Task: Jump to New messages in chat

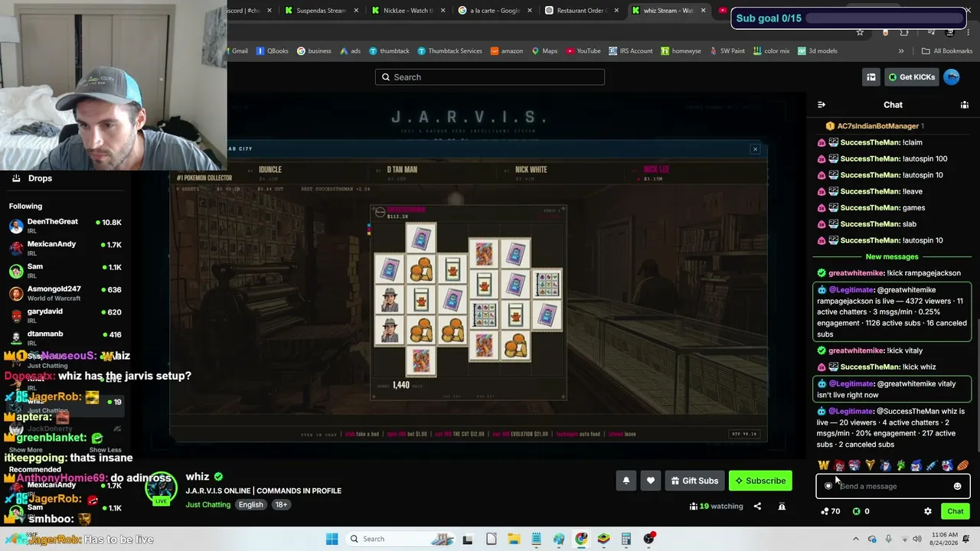Action: coord(892,257)
